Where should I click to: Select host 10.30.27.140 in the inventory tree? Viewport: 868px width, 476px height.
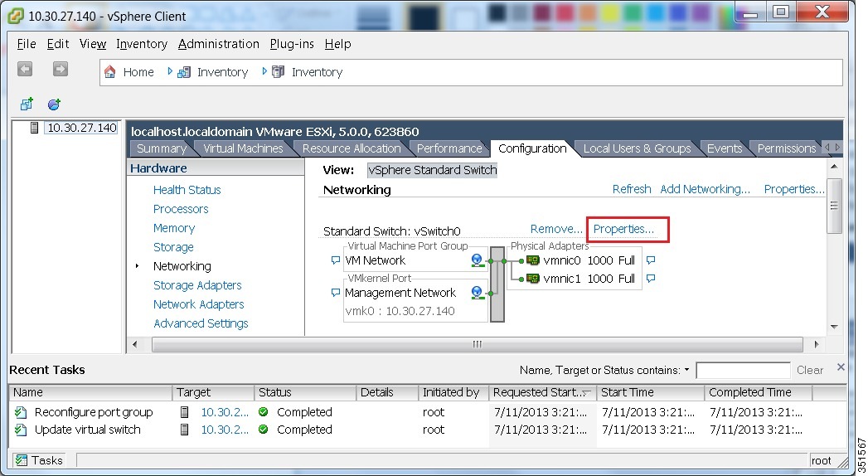click(81, 128)
